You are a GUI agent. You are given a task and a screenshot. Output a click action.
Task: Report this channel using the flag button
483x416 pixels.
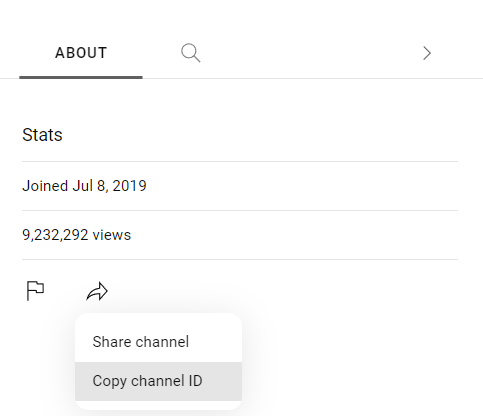(35, 291)
